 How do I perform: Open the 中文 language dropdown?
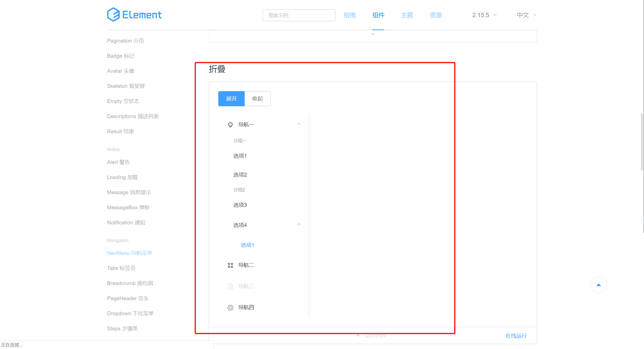[527, 15]
